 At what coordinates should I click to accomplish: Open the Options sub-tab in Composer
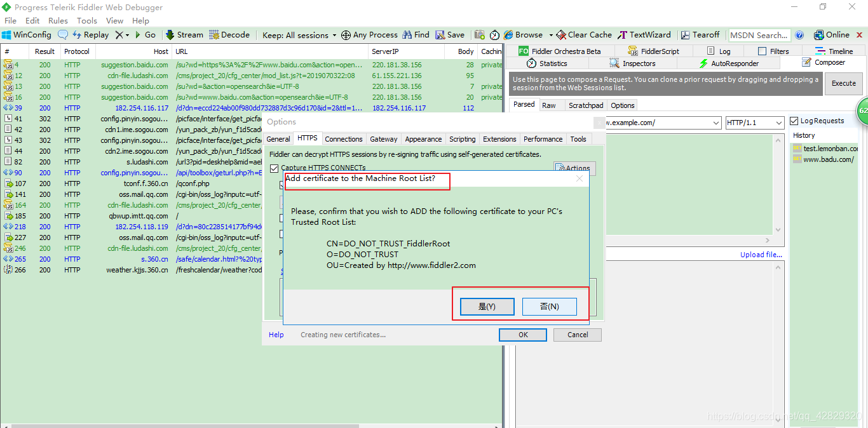pos(623,105)
